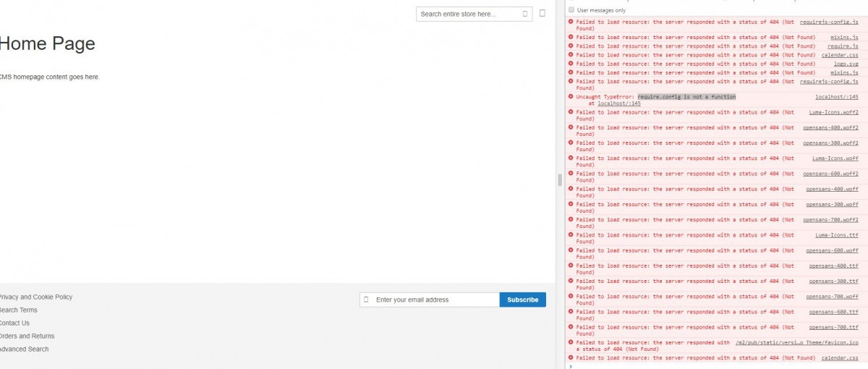
Task: Open the logo.svg resource link
Action: click(x=846, y=63)
